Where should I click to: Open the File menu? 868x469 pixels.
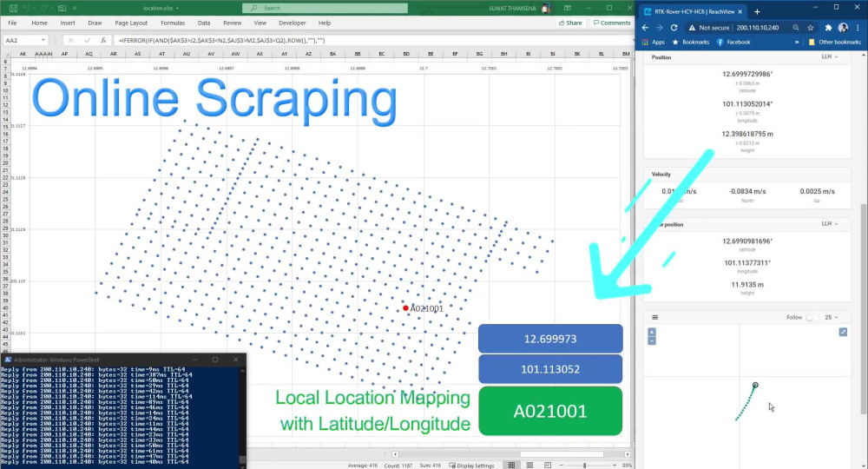point(12,23)
